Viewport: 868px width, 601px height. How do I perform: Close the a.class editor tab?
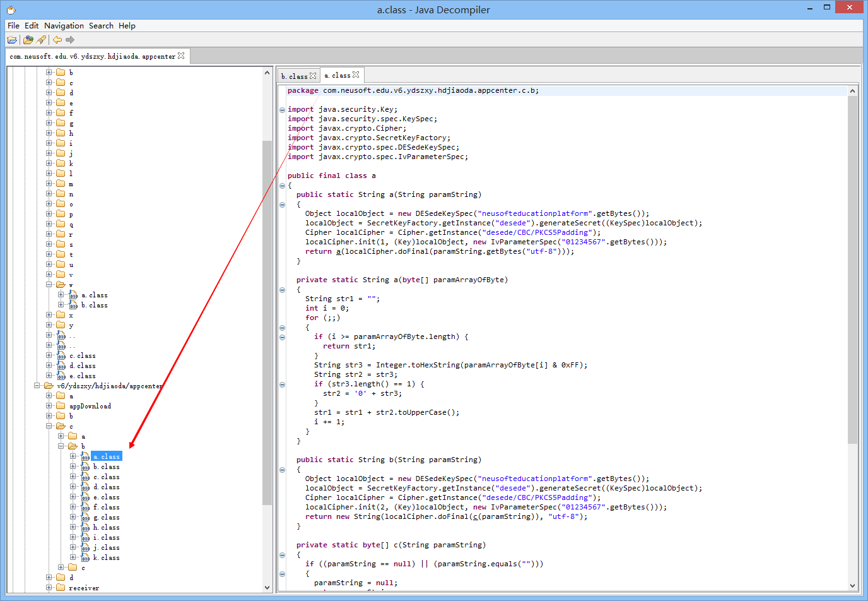356,74
